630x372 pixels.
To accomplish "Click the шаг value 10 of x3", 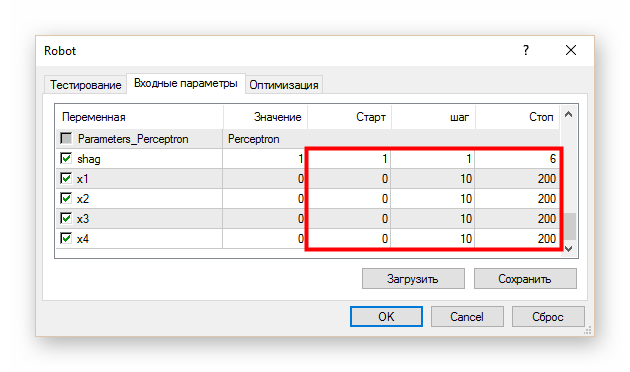I will pyautogui.click(x=466, y=219).
